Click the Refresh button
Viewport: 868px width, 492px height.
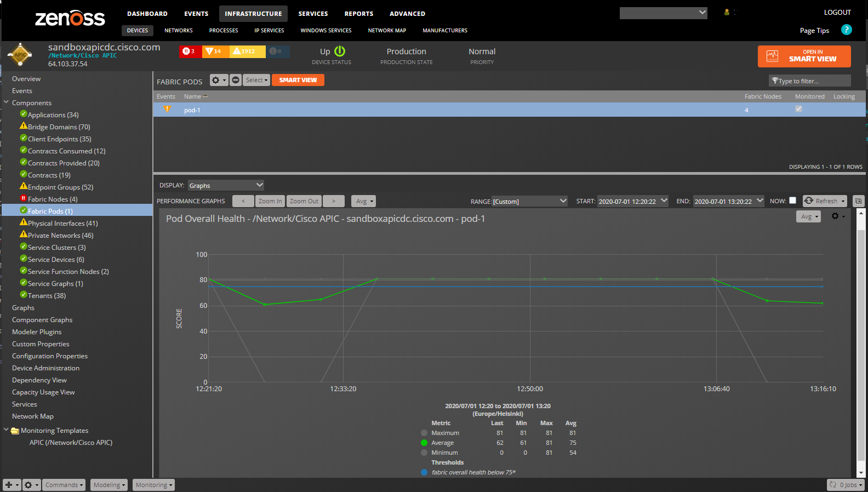click(x=825, y=201)
